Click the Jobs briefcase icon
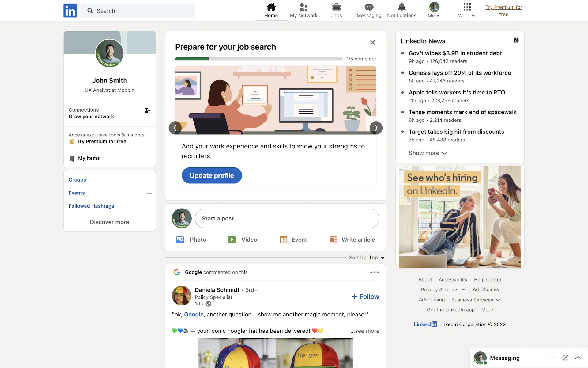 pos(336,7)
